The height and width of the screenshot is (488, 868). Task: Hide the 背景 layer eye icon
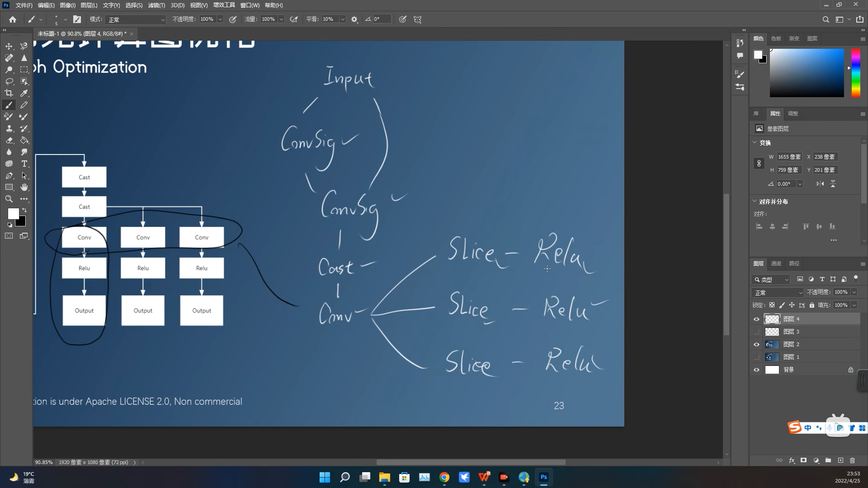756,370
